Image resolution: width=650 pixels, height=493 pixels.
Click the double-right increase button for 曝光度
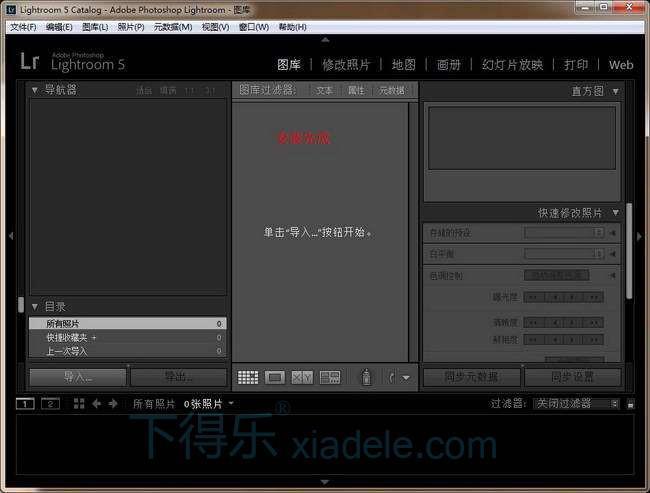pos(594,297)
